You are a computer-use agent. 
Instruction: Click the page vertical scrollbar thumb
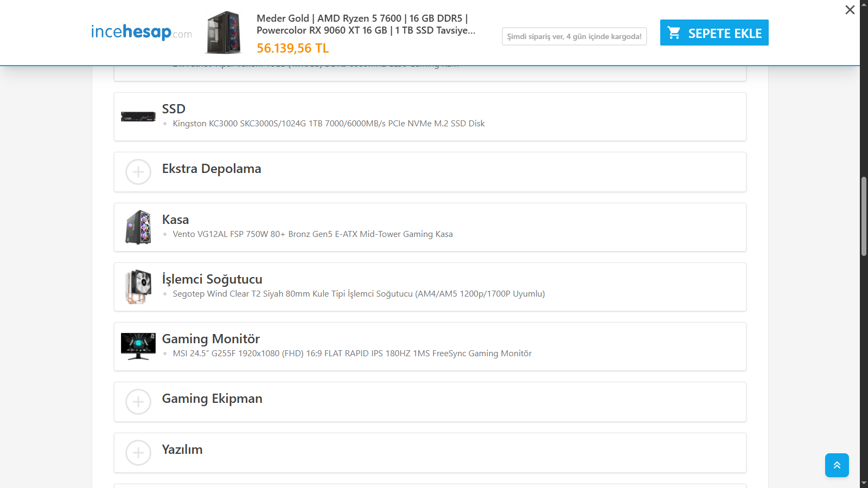coord(864,216)
